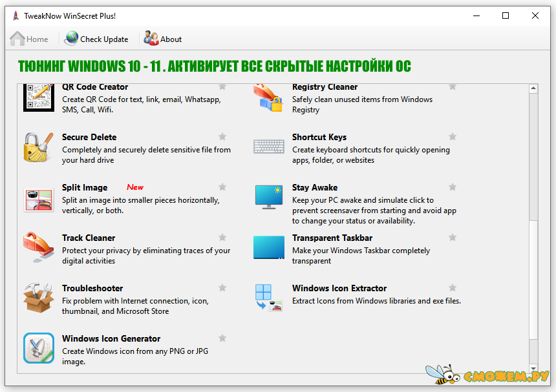Toggle Stay Awake favorite star
This screenshot has height=392, width=556.
coord(453,187)
